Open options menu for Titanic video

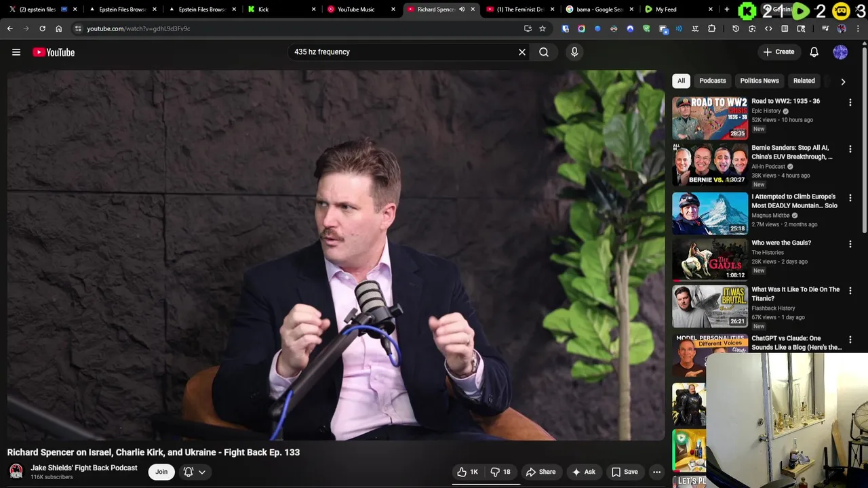coord(850,291)
